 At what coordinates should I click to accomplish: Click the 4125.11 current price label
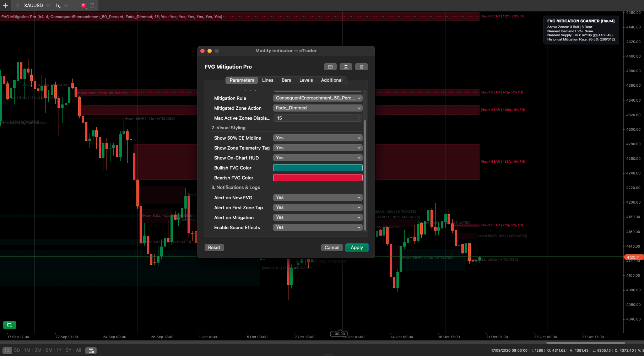pyautogui.click(x=633, y=257)
